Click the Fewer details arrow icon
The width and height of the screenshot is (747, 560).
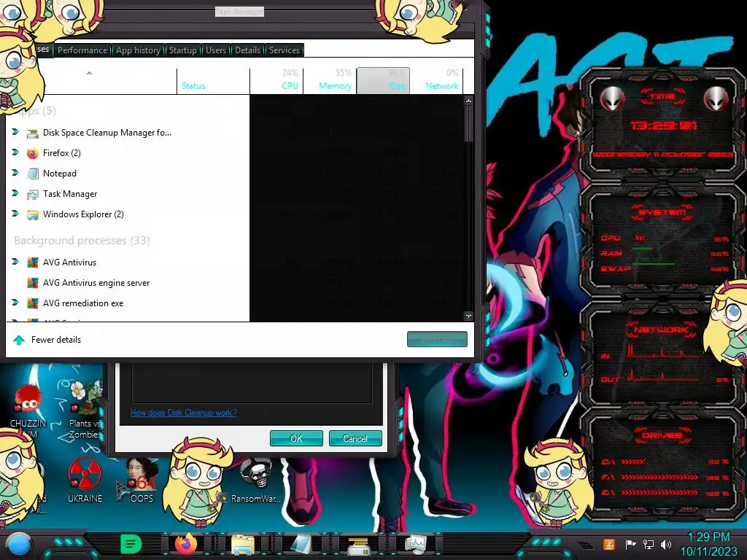point(18,340)
